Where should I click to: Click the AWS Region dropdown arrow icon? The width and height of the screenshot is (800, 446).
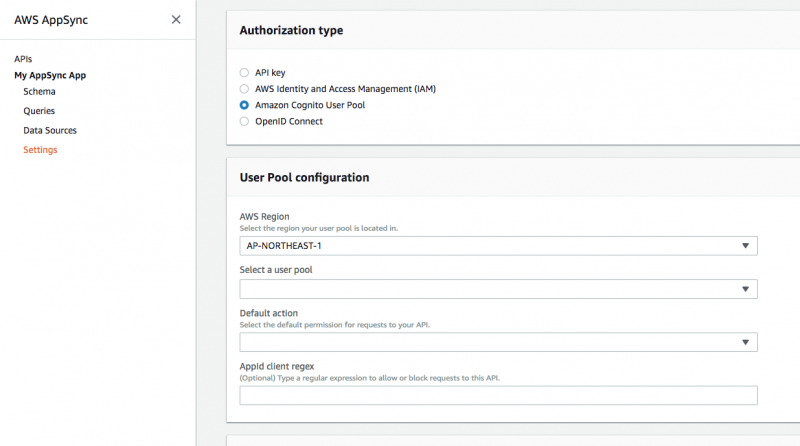coord(745,246)
